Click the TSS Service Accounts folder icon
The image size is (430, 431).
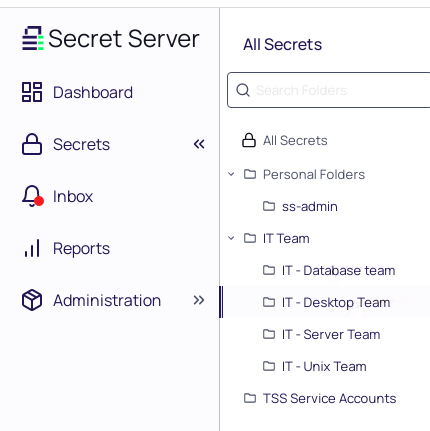[x=250, y=398]
